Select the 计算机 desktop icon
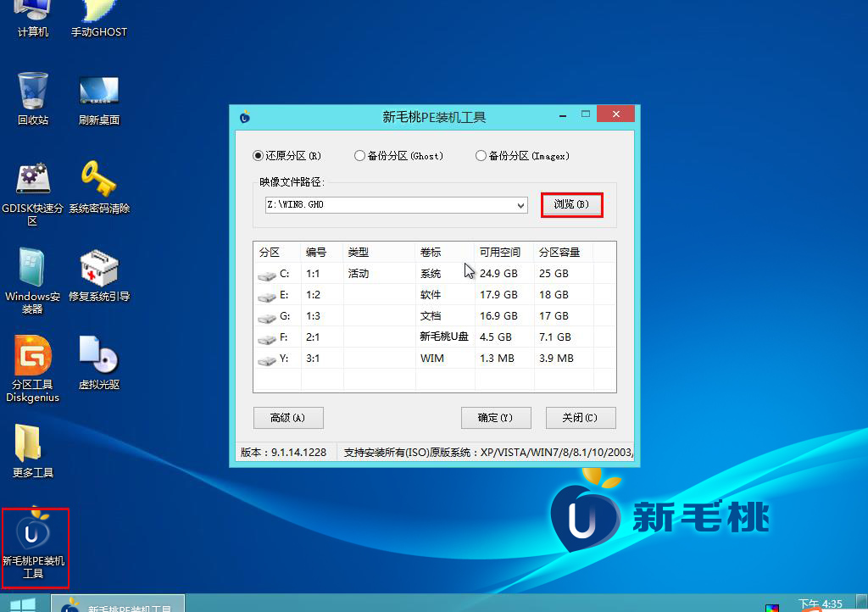The image size is (868, 612). pyautogui.click(x=33, y=19)
